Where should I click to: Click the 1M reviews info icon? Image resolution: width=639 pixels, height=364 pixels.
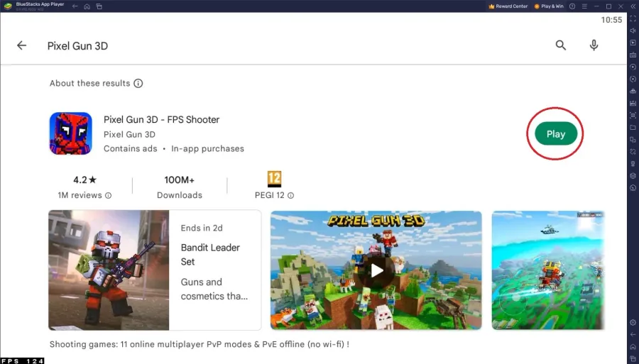click(109, 195)
